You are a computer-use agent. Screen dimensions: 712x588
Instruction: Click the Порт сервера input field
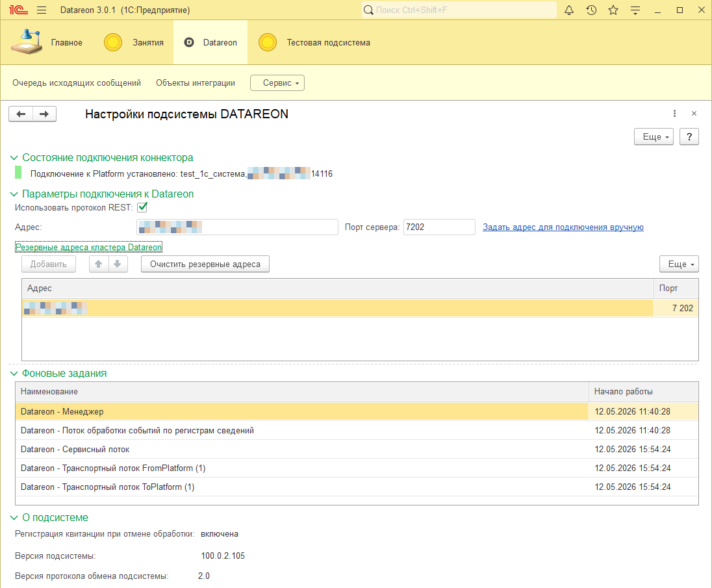pos(439,227)
